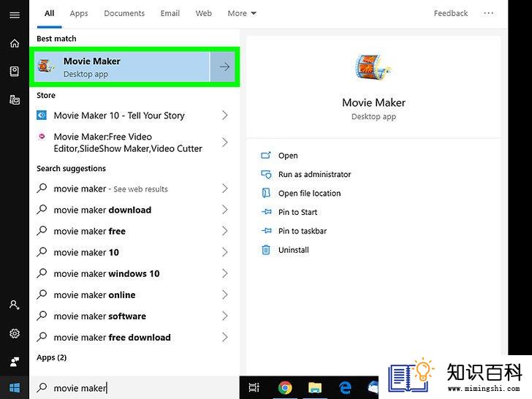Click the Movie Maker filmstrip icon in Best match
This screenshot has width=532, height=399.
click(47, 66)
